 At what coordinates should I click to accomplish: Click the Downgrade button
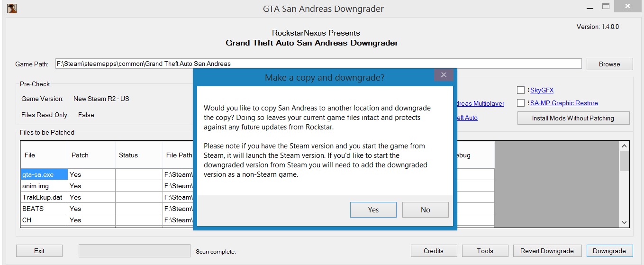click(609, 251)
